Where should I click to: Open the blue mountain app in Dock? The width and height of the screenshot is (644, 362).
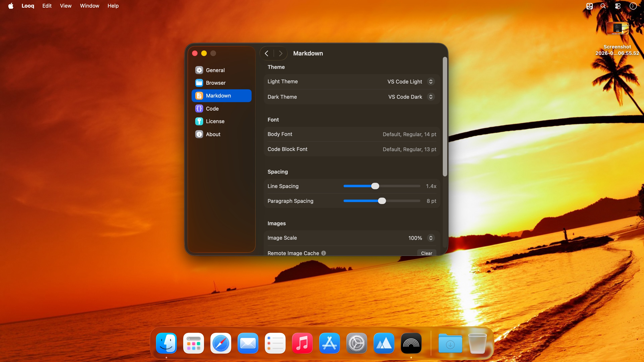(x=384, y=343)
